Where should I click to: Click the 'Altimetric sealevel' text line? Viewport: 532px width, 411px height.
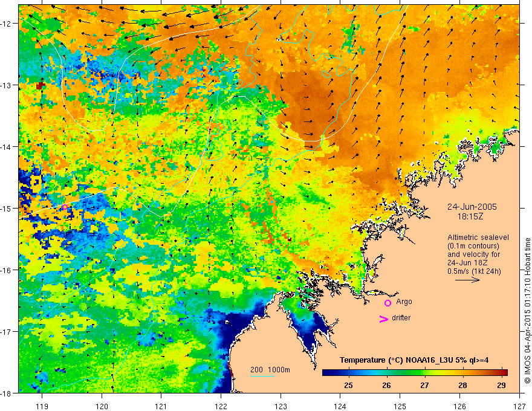click(x=478, y=238)
